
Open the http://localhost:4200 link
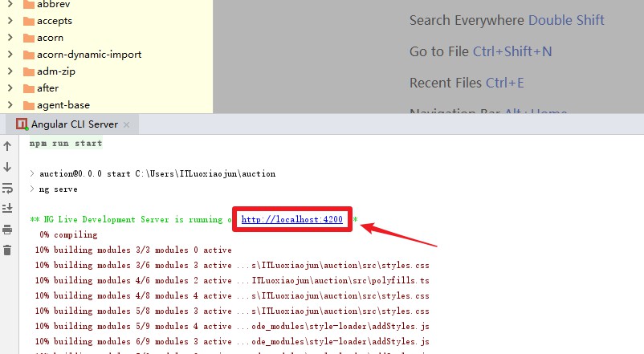[291, 219]
